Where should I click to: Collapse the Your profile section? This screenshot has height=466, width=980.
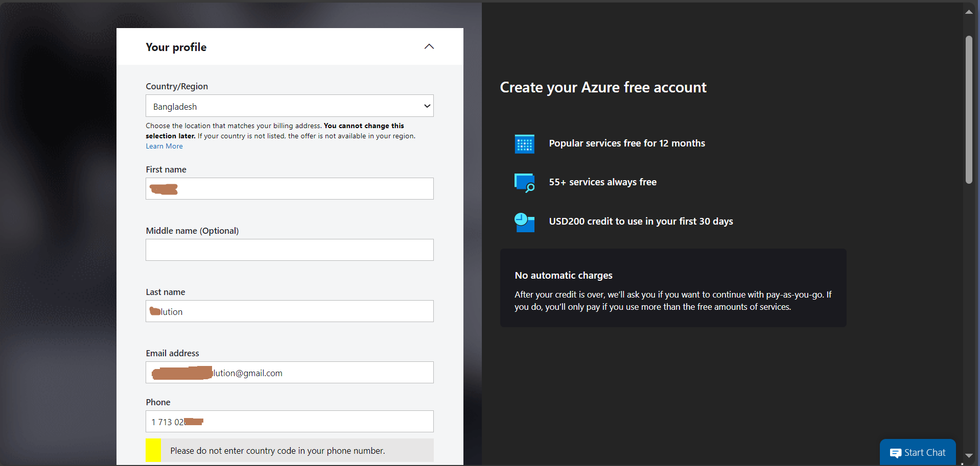429,46
